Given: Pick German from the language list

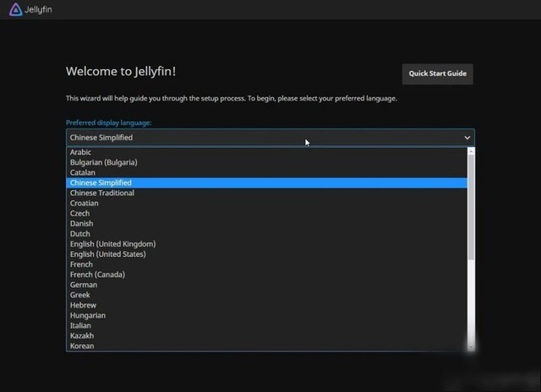Looking at the screenshot, I should point(266,285).
